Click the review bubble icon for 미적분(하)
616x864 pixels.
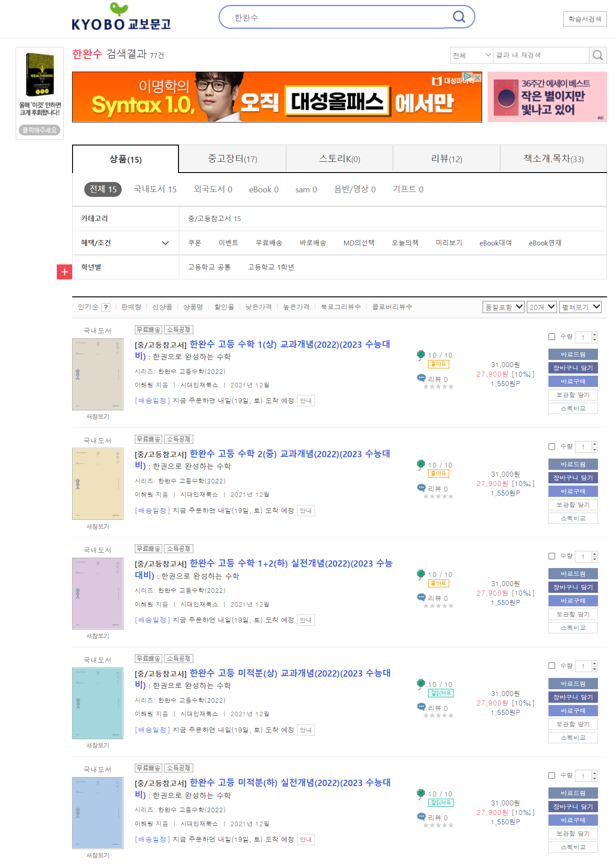(421, 817)
